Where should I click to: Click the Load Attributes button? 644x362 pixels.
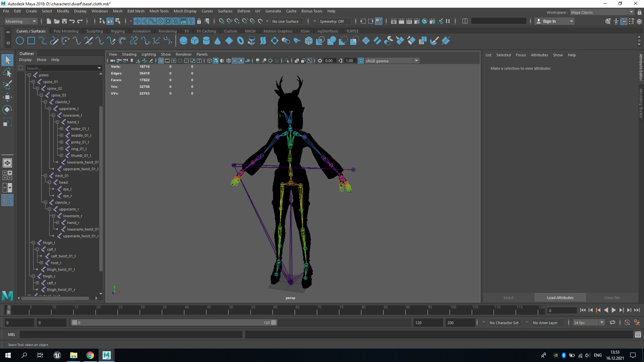[x=560, y=298]
